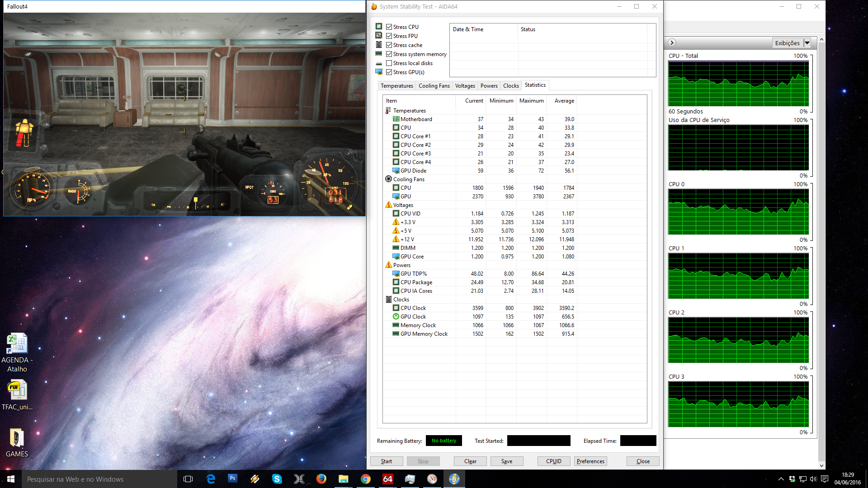Show hidden tray icons chevron

point(781,479)
